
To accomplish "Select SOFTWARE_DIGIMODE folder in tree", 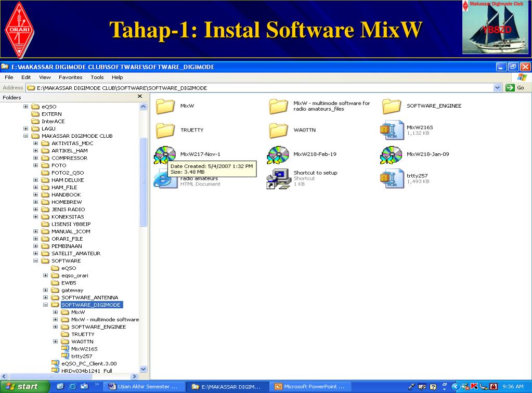I will point(90,305).
